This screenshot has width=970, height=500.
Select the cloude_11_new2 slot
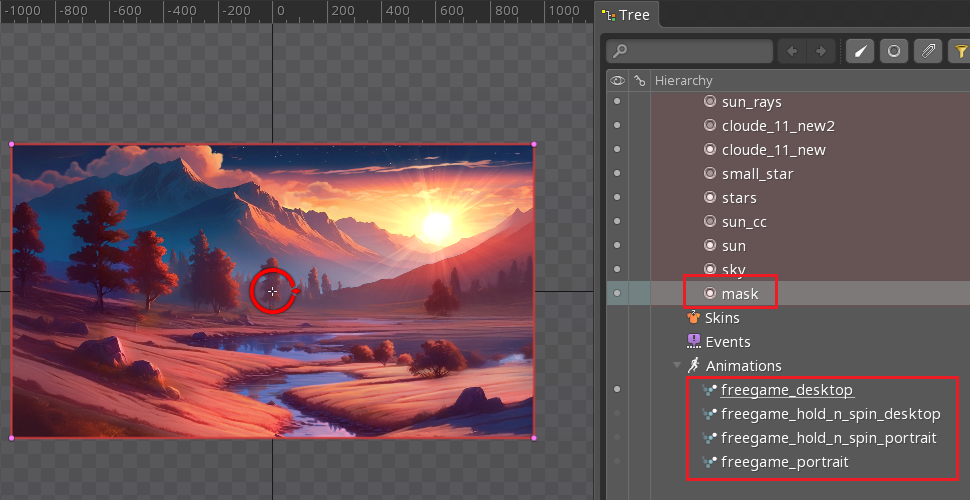click(x=777, y=126)
